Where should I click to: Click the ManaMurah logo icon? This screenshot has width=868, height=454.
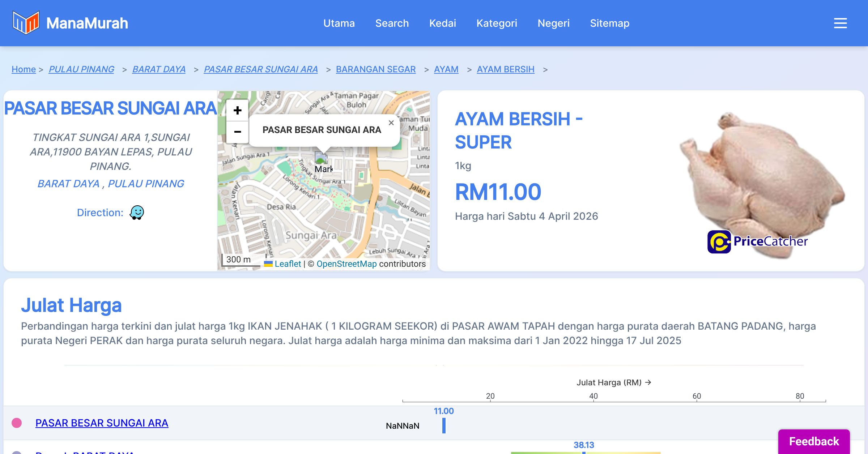(x=26, y=23)
